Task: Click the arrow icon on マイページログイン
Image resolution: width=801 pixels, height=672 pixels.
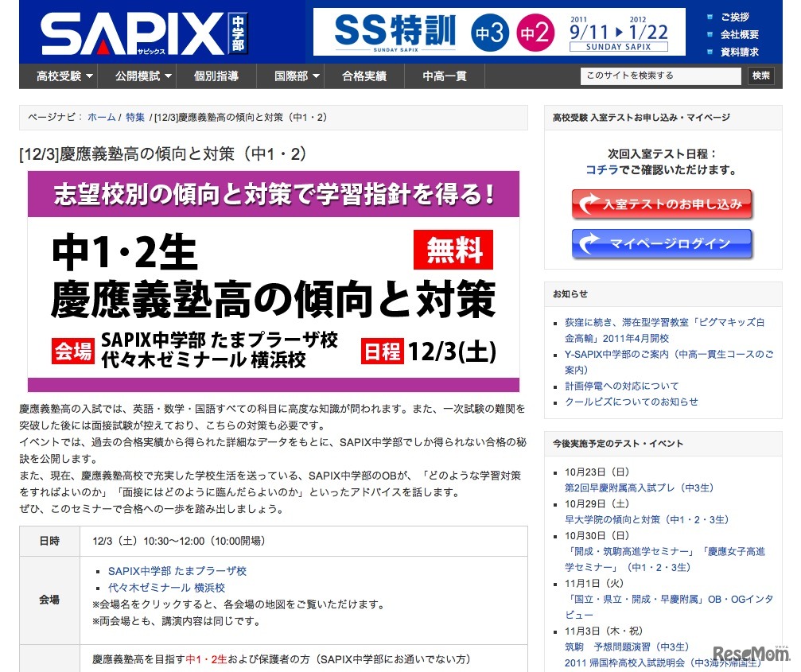Action: tap(589, 243)
